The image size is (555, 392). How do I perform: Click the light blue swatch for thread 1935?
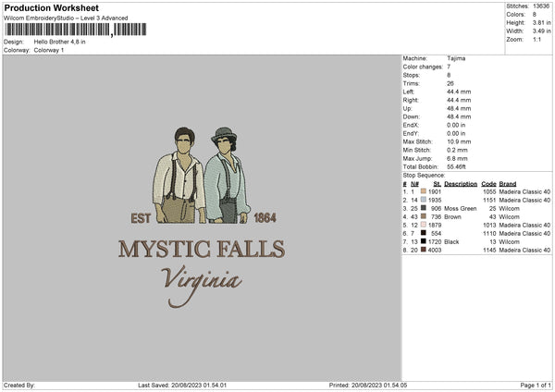[x=424, y=200]
